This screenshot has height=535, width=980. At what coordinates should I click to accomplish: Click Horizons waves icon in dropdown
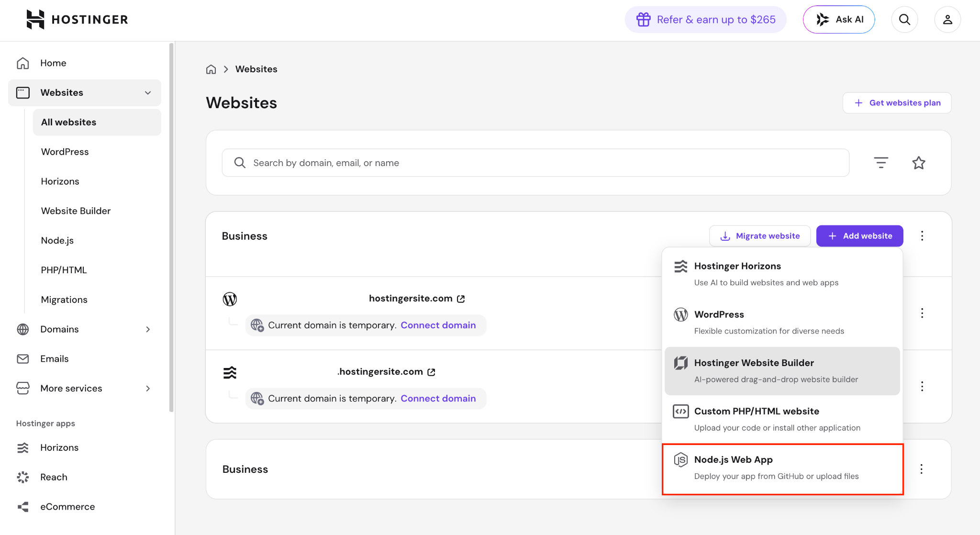click(x=681, y=267)
